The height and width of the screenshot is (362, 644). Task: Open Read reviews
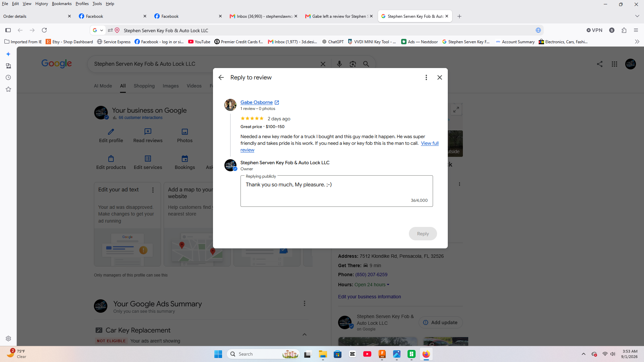[148, 136]
